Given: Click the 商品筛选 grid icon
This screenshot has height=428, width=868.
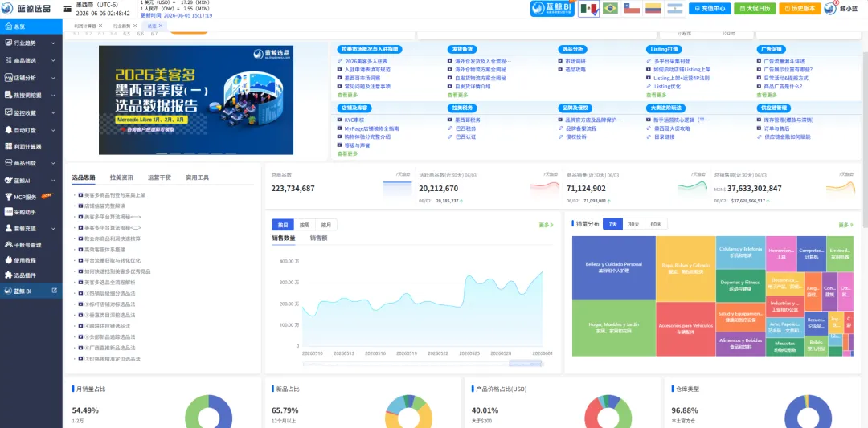Looking at the screenshot, I should click(8, 60).
